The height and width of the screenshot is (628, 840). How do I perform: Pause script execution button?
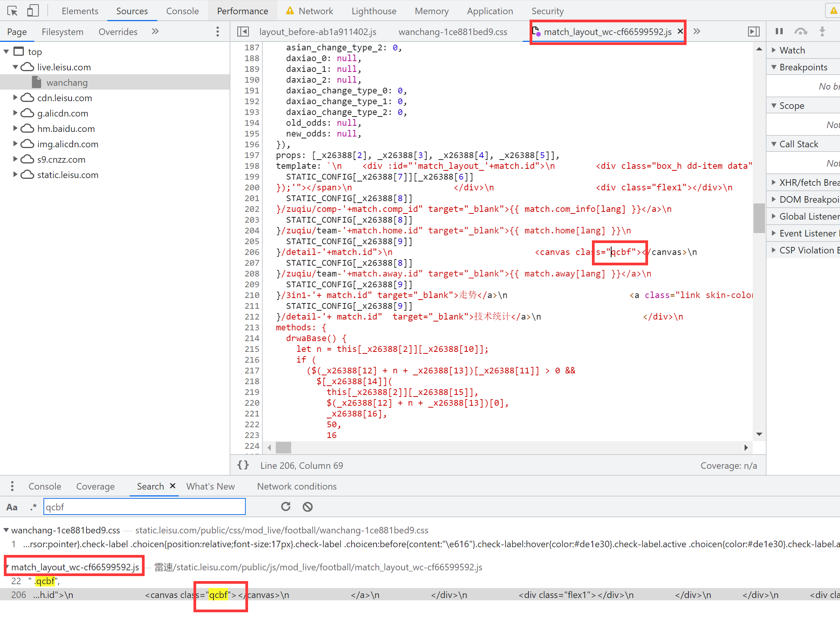click(779, 31)
